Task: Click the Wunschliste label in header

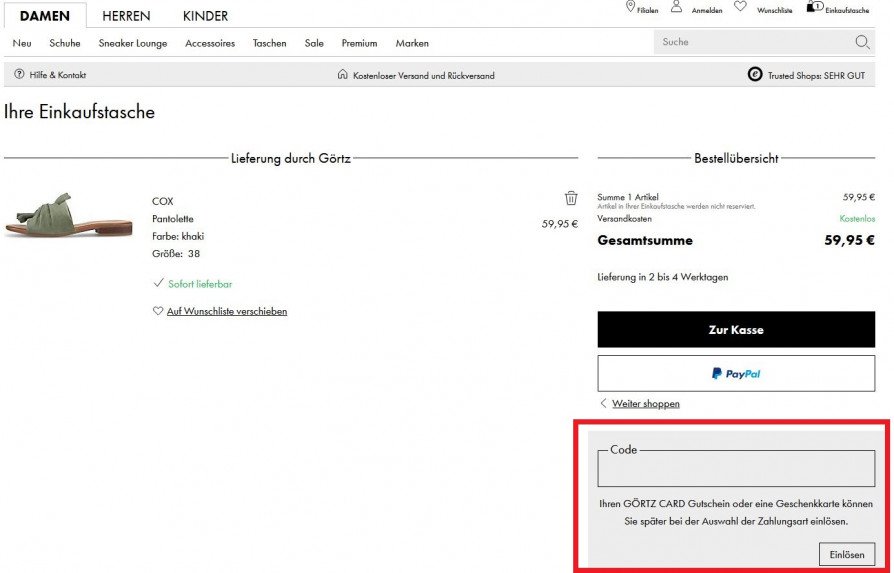Action: coord(774,10)
